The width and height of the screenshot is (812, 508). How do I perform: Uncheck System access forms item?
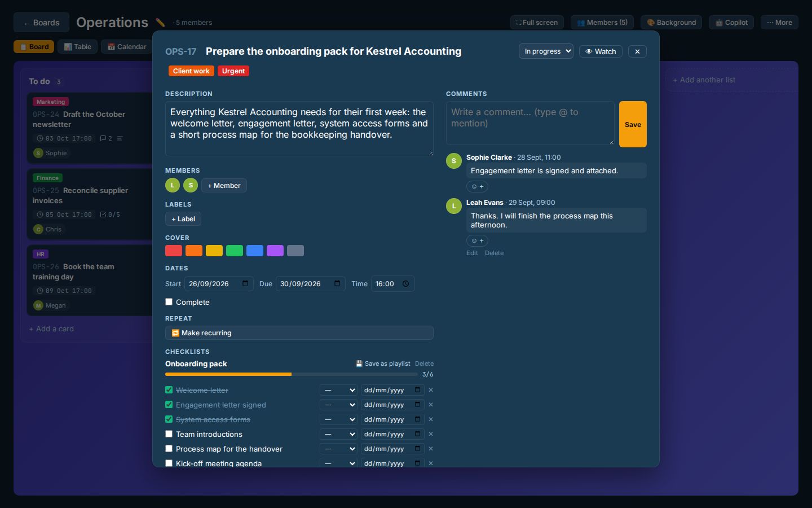(x=169, y=419)
